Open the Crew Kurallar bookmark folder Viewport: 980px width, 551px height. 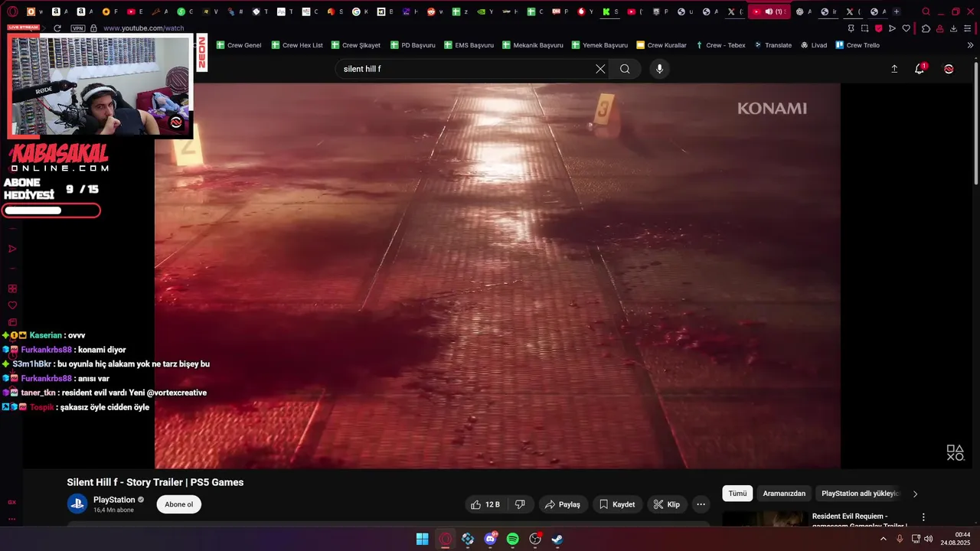[x=661, y=45]
